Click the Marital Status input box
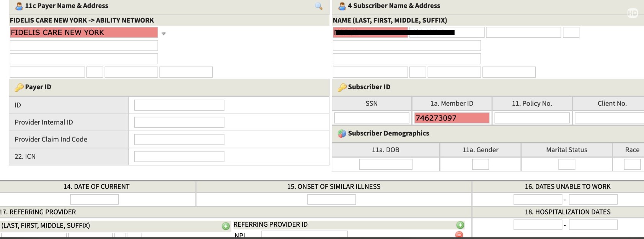The height and width of the screenshot is (239, 644). (x=567, y=164)
